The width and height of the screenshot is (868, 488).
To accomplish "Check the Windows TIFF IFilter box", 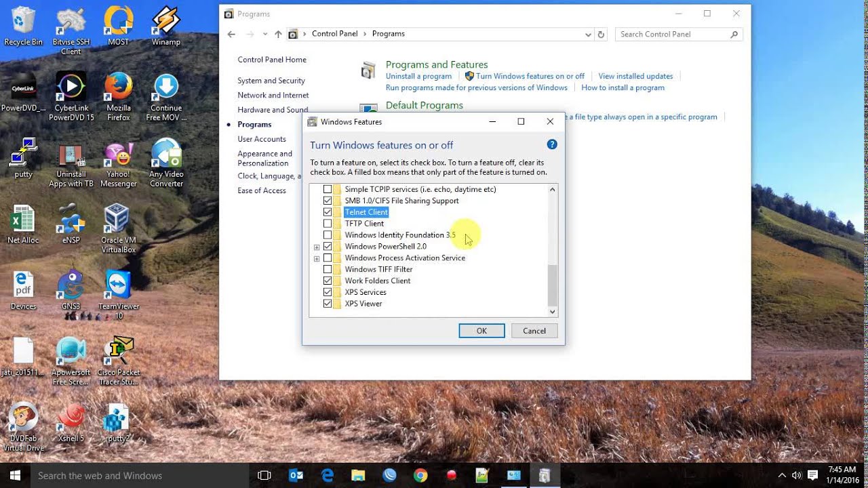I will tap(328, 269).
